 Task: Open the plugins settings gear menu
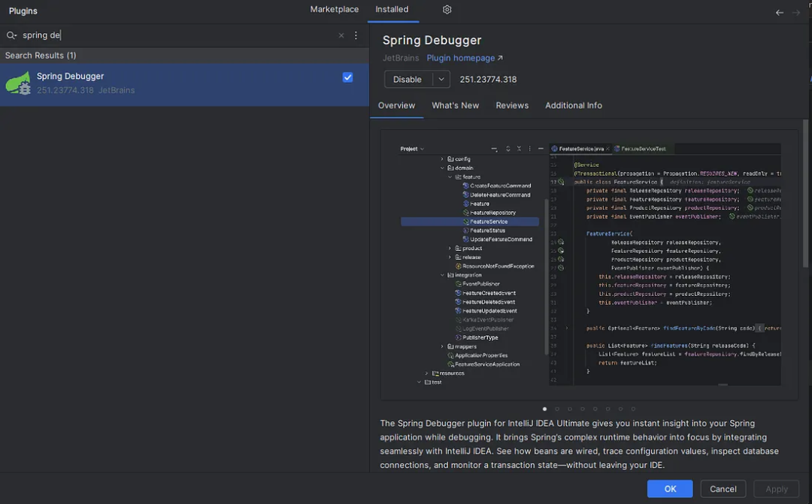(447, 9)
